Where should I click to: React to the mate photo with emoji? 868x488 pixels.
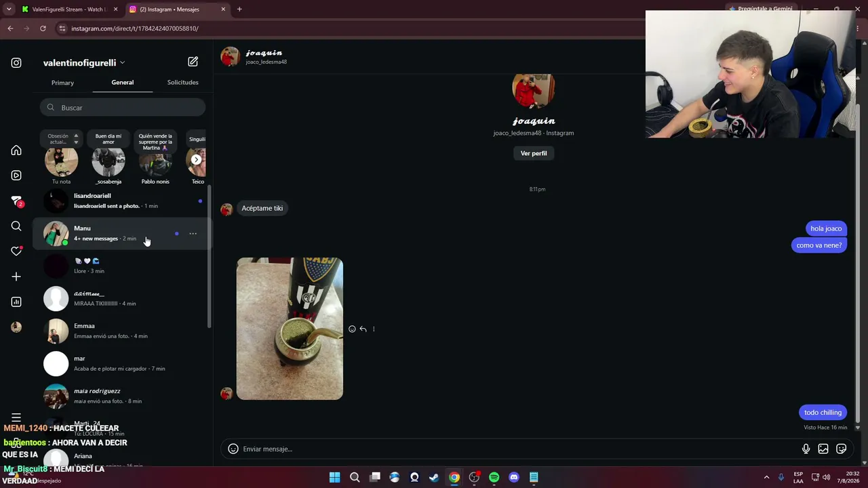point(352,329)
